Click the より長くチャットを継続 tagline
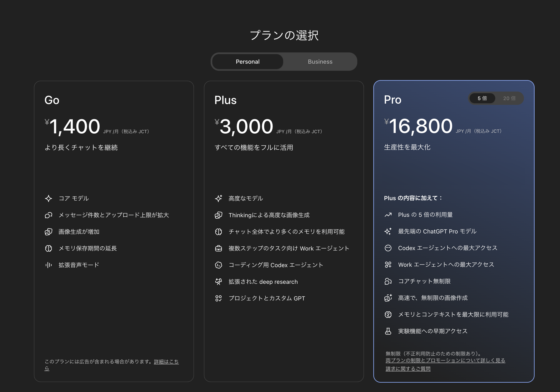 pyautogui.click(x=81, y=147)
